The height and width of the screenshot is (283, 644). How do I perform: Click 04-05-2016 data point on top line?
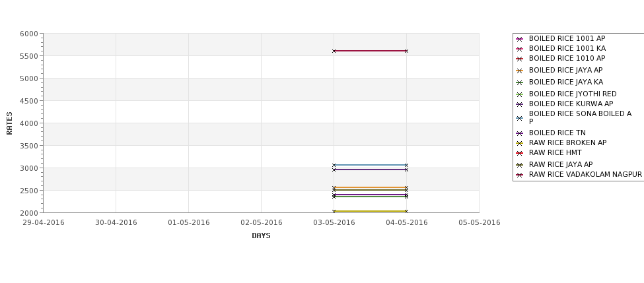[407, 51]
